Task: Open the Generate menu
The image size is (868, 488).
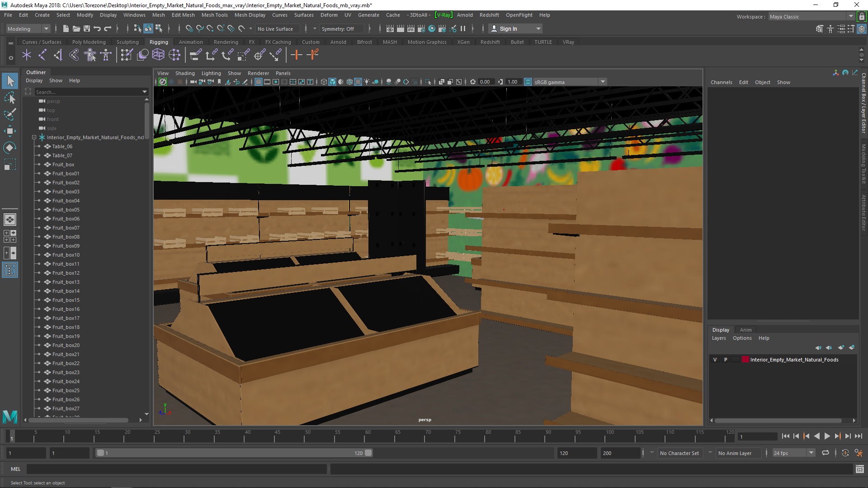Action: tap(368, 14)
